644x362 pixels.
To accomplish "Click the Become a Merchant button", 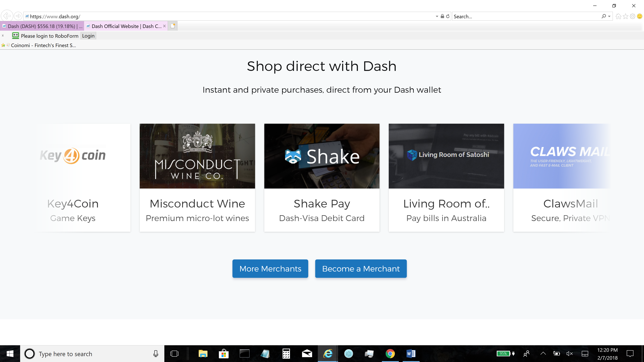I will pyautogui.click(x=361, y=268).
